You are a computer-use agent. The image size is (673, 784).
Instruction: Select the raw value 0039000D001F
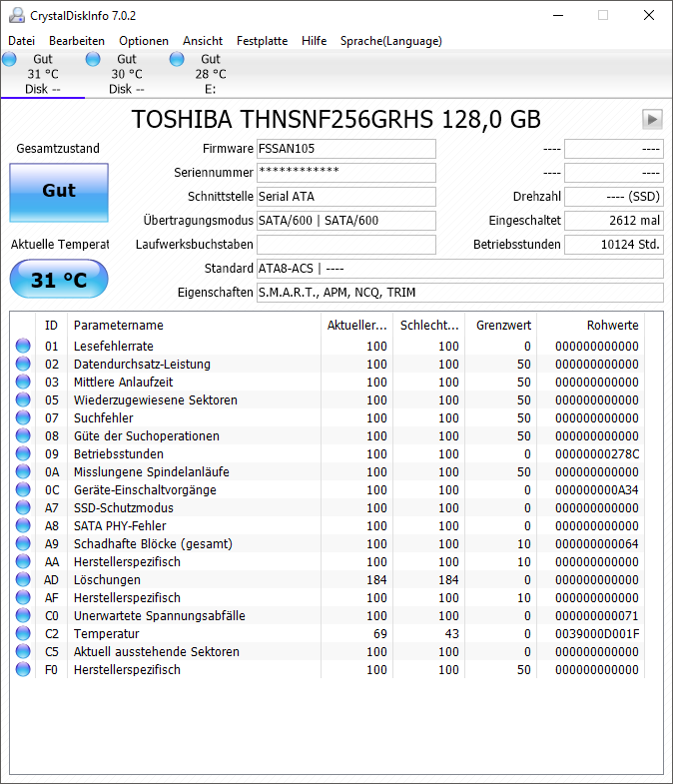[597, 634]
